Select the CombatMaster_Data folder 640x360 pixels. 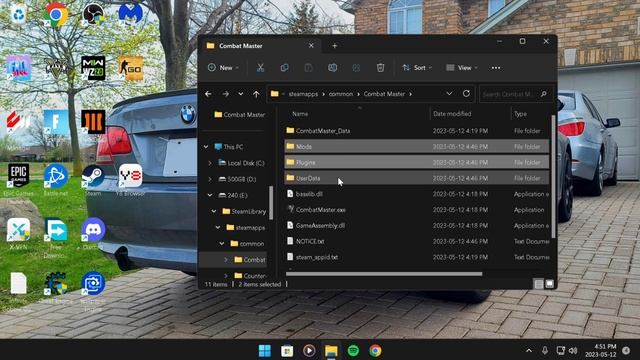click(416, 131)
